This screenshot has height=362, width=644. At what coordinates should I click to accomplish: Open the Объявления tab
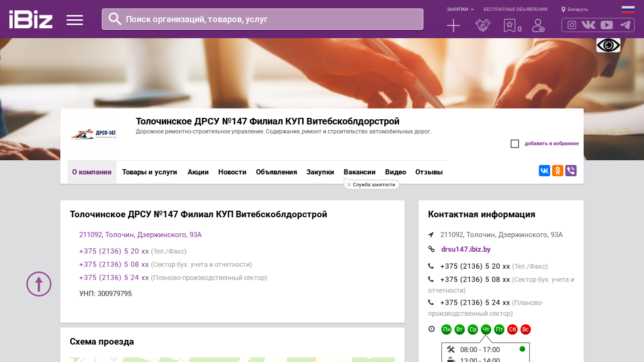point(276,172)
